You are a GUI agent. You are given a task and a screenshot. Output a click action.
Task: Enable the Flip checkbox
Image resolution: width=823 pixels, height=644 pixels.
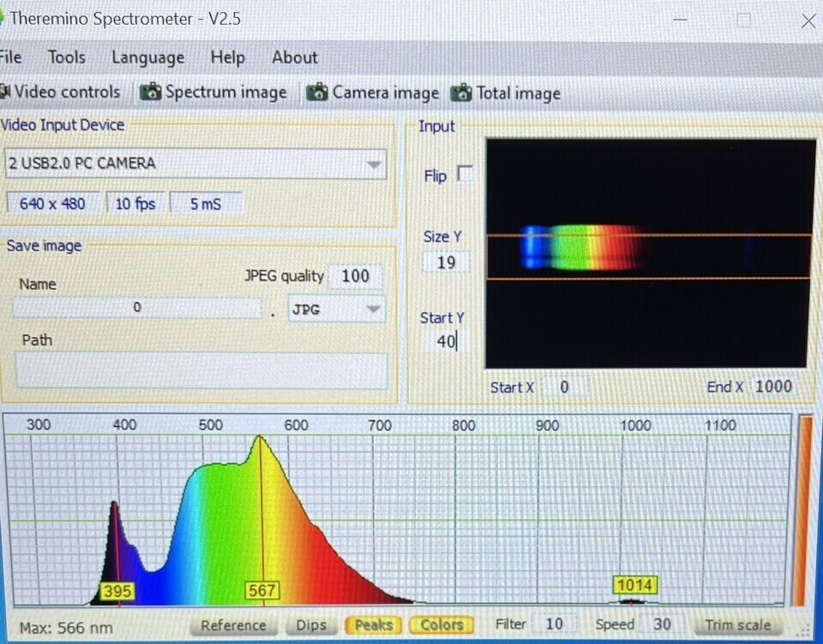pyautogui.click(x=465, y=175)
